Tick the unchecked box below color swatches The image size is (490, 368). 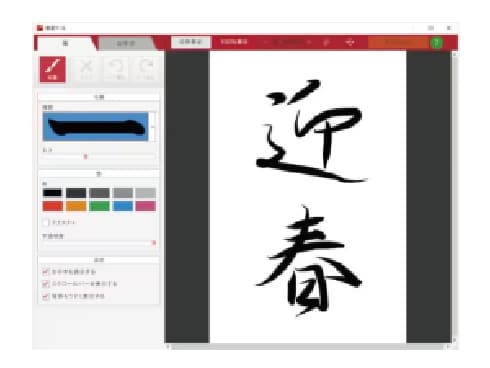coord(46,222)
